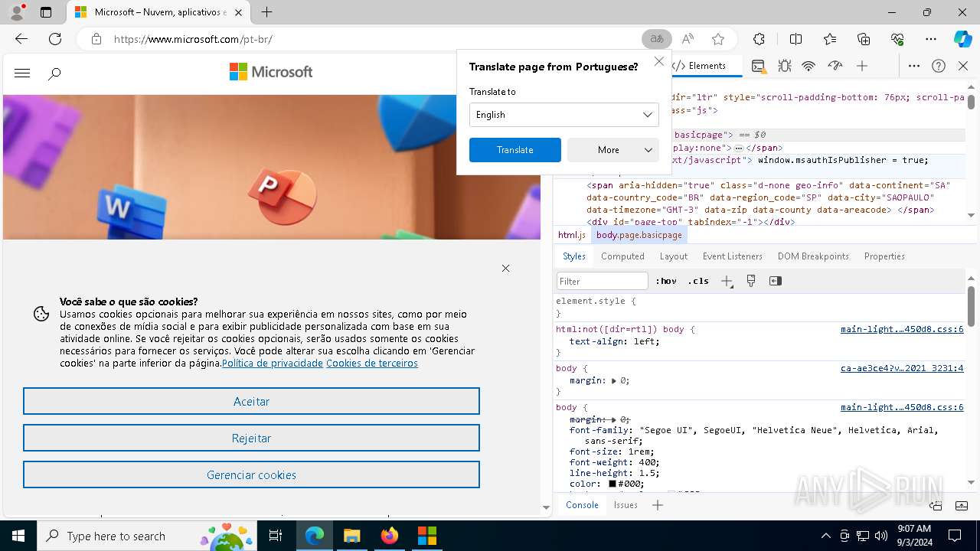
Task: Open a new browser tab plus
Action: [x=266, y=12]
